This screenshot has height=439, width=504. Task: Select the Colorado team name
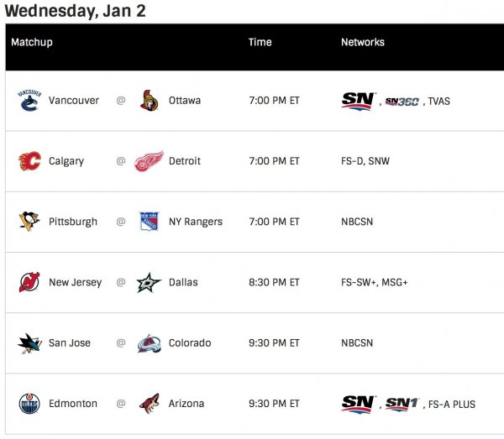click(190, 343)
